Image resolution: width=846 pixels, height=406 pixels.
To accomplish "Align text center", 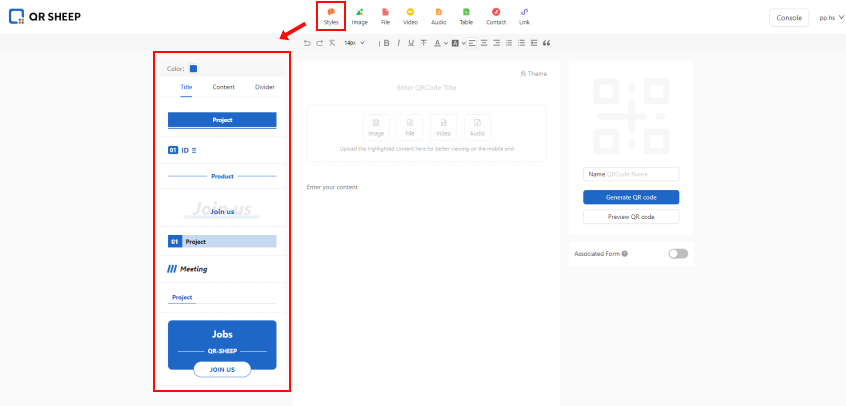I will (484, 43).
